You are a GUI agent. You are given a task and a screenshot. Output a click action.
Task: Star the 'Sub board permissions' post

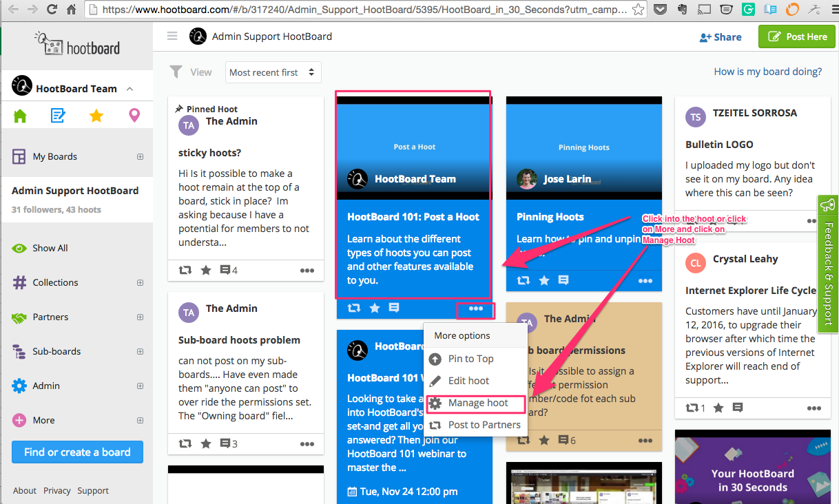coord(544,440)
